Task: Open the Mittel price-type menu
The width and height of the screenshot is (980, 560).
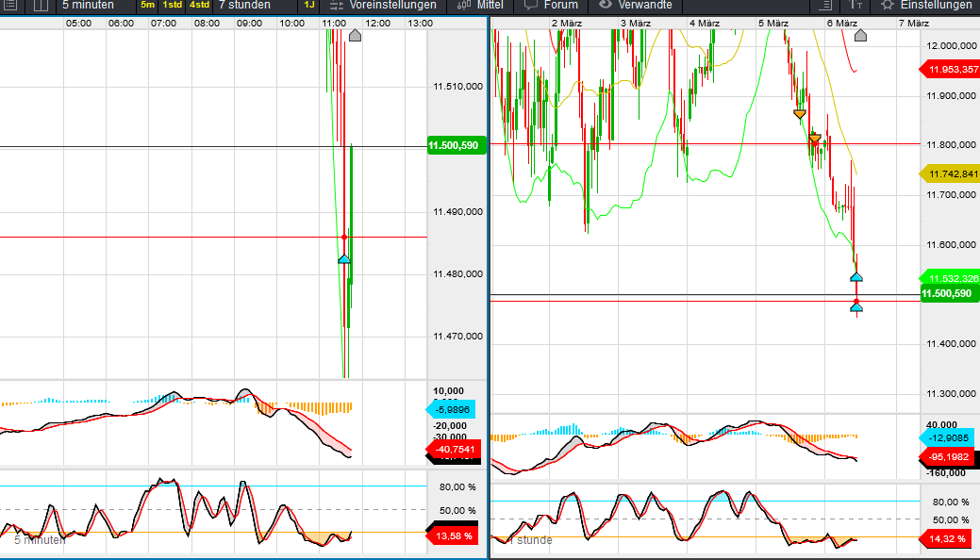Action: coord(490,5)
